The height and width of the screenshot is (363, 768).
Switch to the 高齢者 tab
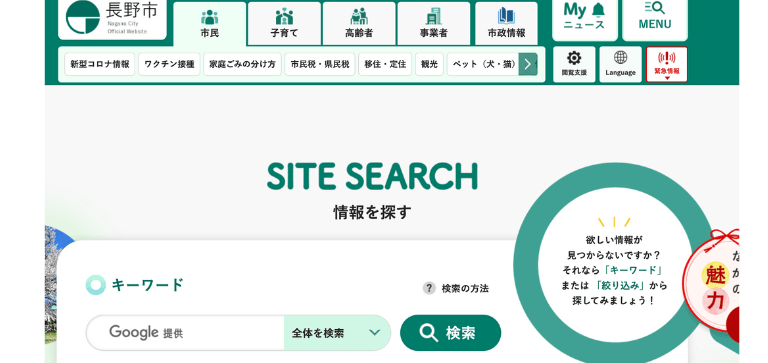coord(359,24)
